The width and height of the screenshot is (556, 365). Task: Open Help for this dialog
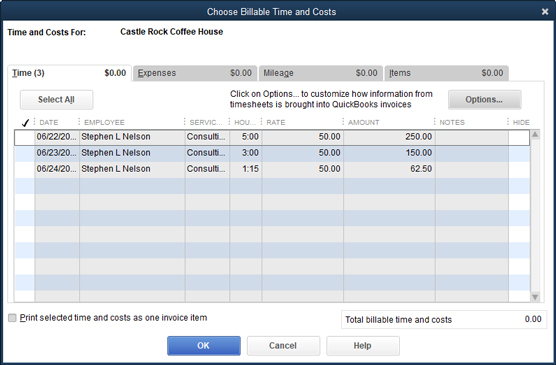[x=363, y=346]
